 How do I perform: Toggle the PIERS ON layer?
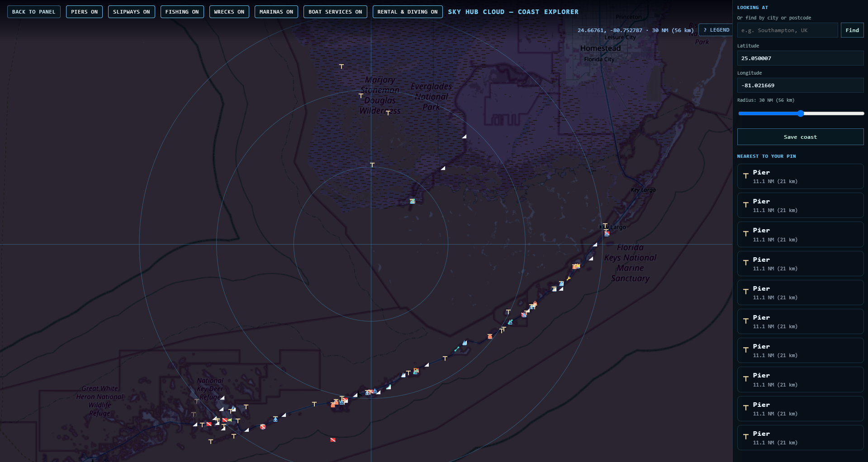point(84,12)
